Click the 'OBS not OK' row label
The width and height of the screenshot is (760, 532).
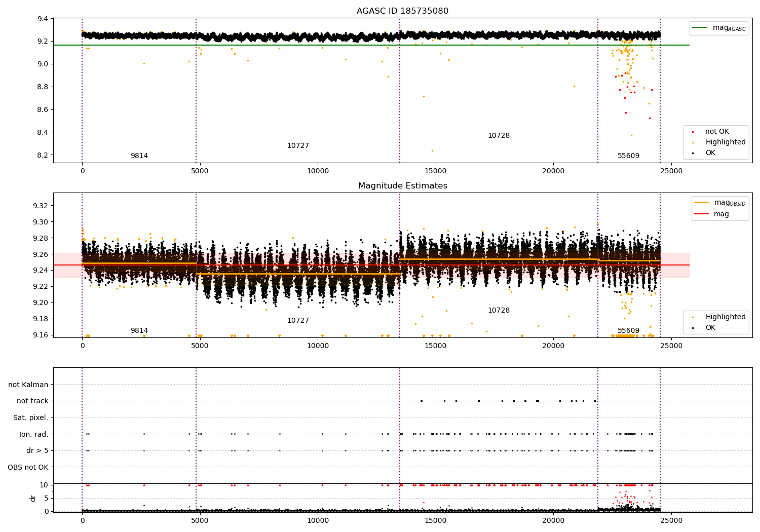pos(28,467)
